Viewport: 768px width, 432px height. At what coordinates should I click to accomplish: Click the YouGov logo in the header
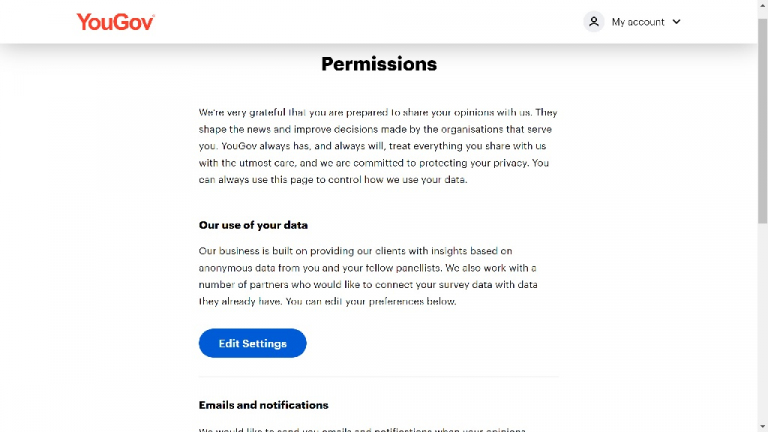pyautogui.click(x=115, y=21)
